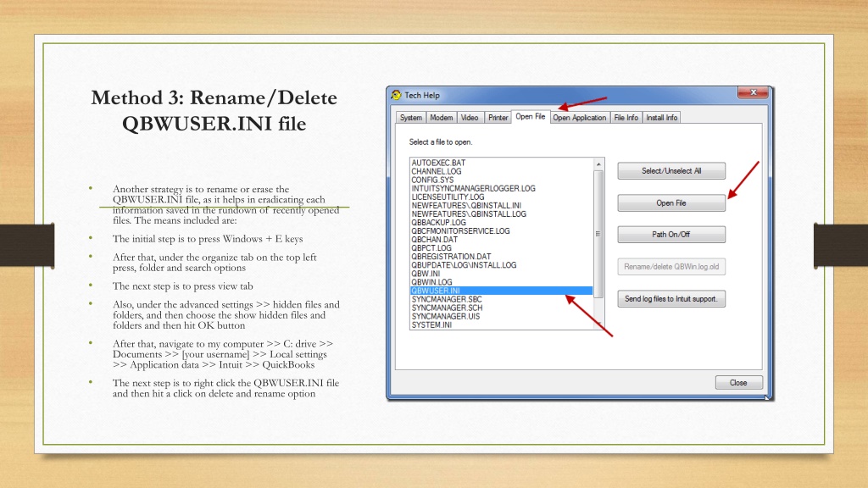Screen dimensions: 868x488
Task: Select QBREGISTRATION.DAT entry
Action: 451,257
